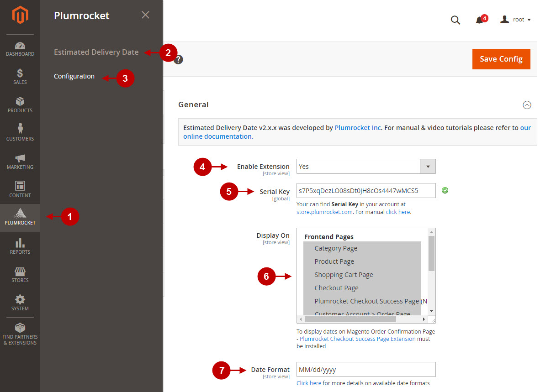551x392 pixels.
Task: Click the list scroll down arrow
Action: (431, 312)
